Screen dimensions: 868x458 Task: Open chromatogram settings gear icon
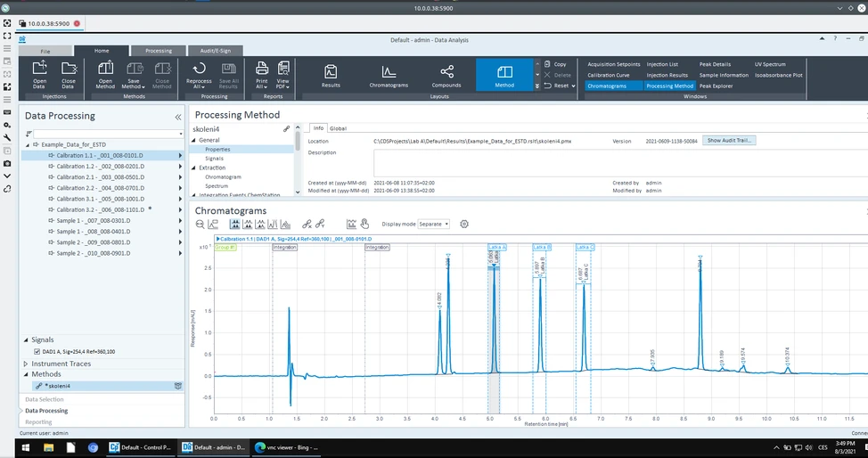point(463,225)
